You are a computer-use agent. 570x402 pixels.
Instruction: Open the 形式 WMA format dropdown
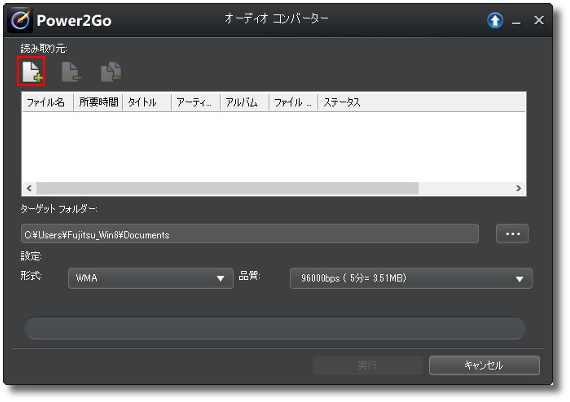(151, 278)
